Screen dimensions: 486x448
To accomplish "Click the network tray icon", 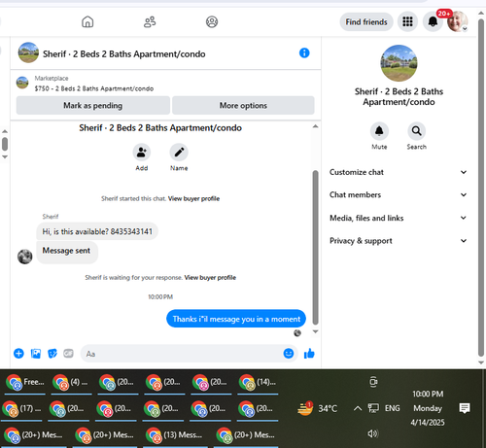I will (373, 408).
